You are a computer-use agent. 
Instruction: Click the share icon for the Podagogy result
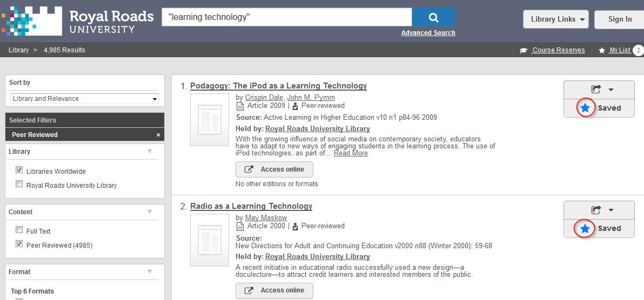pyautogui.click(x=595, y=89)
